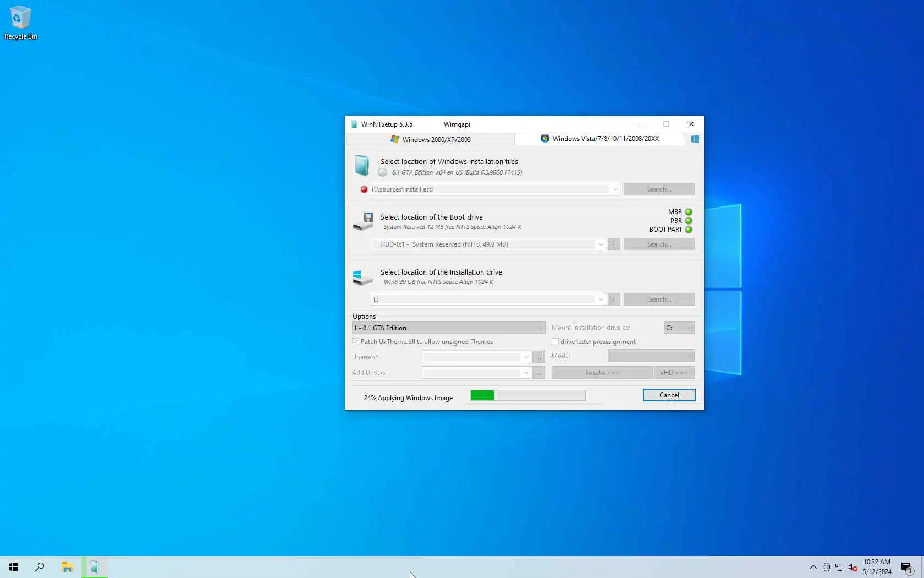Click the F format button for boot drive
This screenshot has height=578, width=924.
click(614, 244)
